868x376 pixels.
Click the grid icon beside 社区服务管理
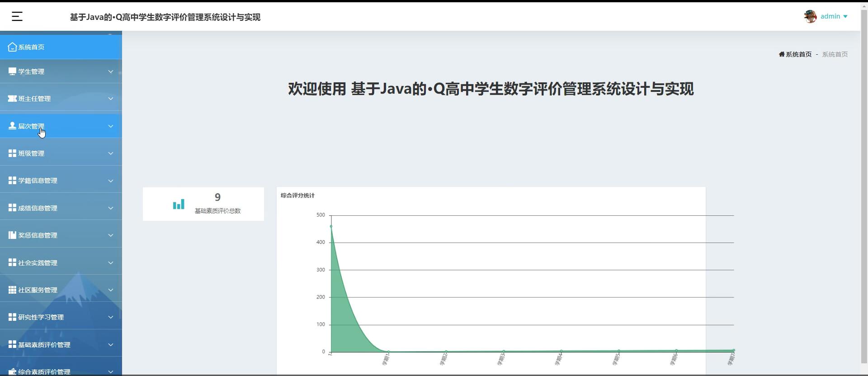point(12,290)
